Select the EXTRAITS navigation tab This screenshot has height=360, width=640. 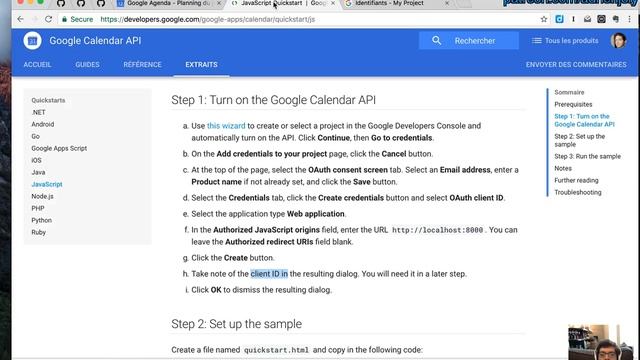click(x=201, y=64)
